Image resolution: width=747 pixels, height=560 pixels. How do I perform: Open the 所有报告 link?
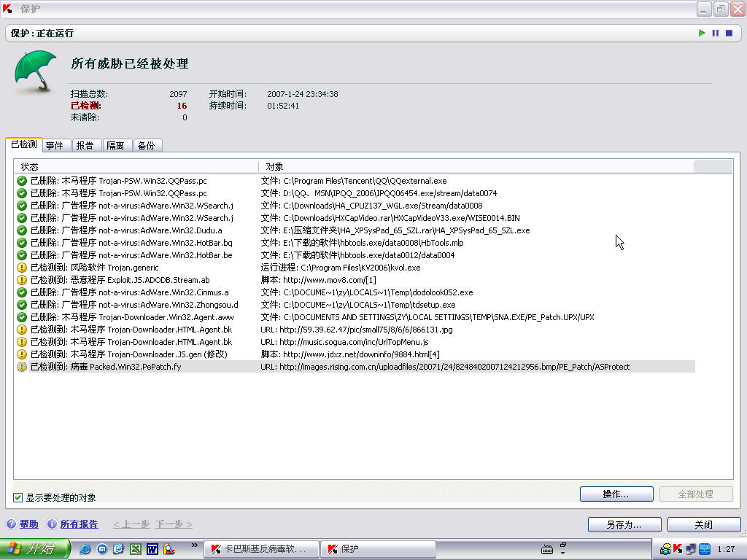(x=79, y=524)
